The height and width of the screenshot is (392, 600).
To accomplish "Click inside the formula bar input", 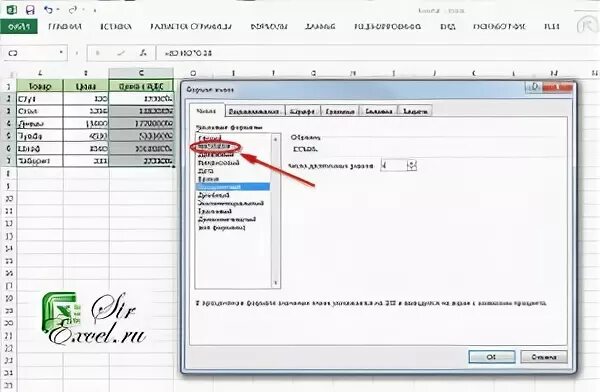I will point(377,53).
